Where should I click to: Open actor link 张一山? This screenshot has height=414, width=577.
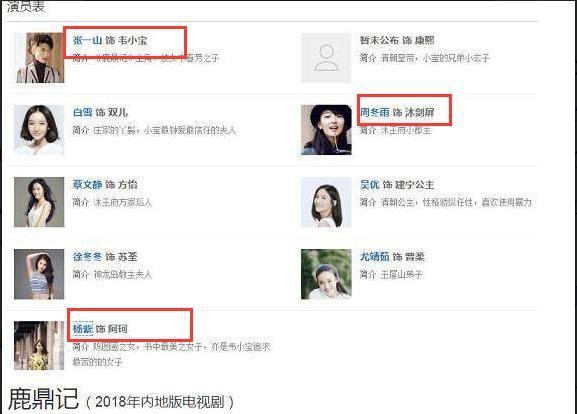(87, 40)
